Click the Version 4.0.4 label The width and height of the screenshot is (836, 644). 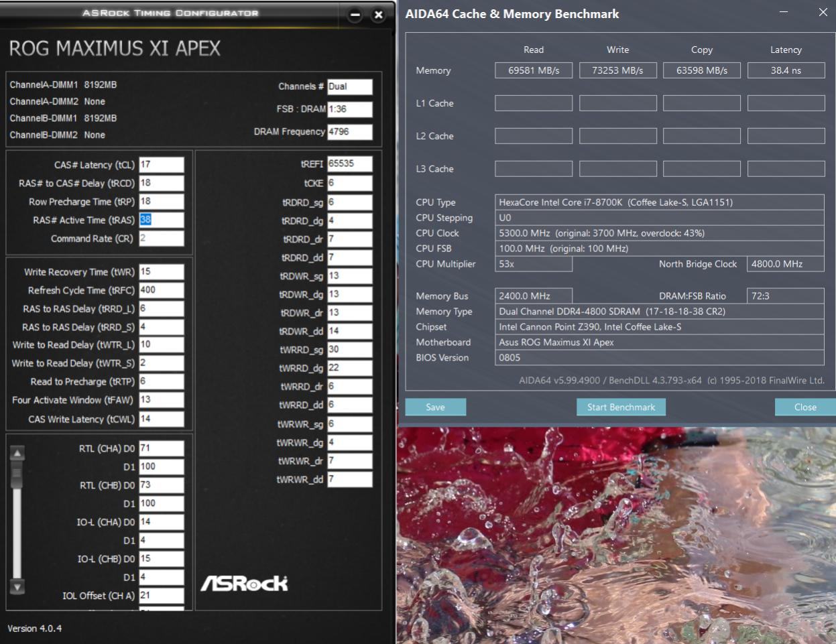pyautogui.click(x=34, y=629)
